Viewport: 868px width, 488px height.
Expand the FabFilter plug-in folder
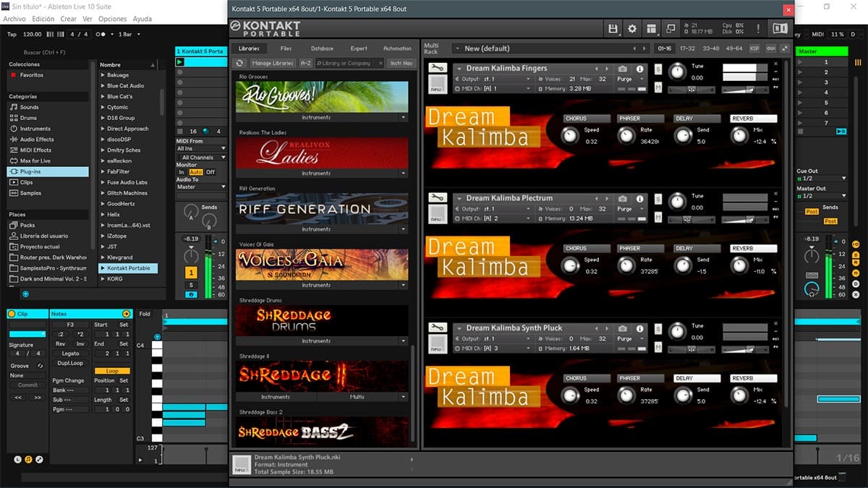[x=103, y=172]
